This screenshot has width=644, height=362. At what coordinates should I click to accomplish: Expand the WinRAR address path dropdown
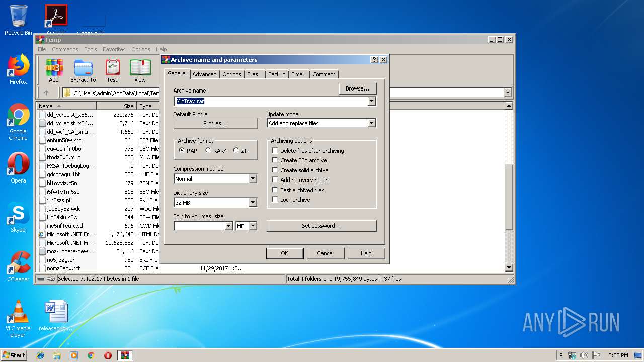pos(508,93)
